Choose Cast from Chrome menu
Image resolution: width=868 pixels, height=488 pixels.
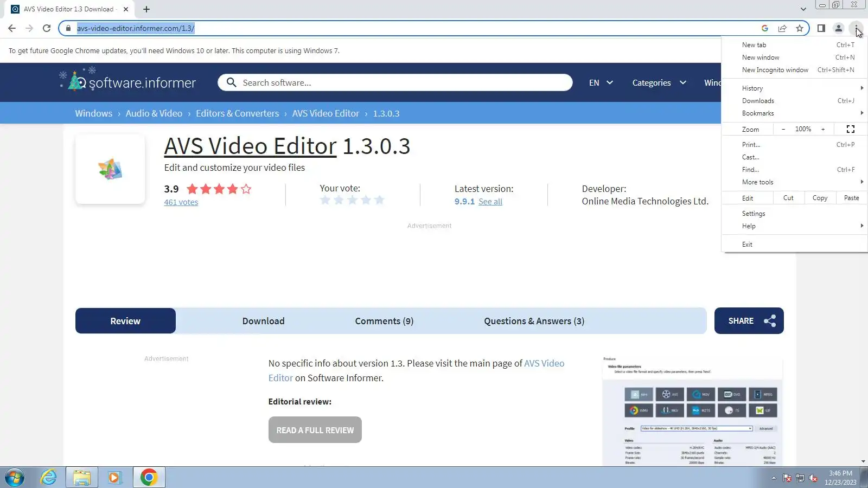pyautogui.click(x=795, y=157)
